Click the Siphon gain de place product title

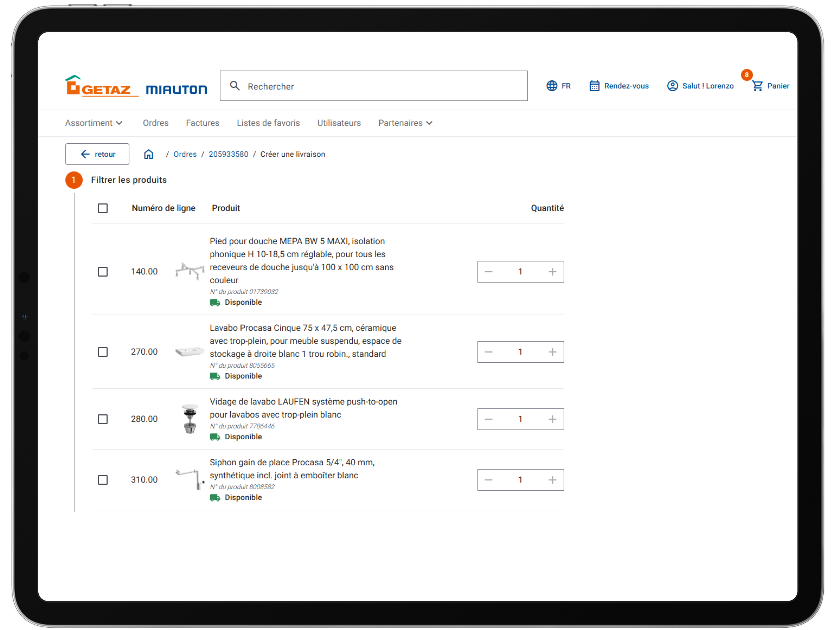point(292,469)
